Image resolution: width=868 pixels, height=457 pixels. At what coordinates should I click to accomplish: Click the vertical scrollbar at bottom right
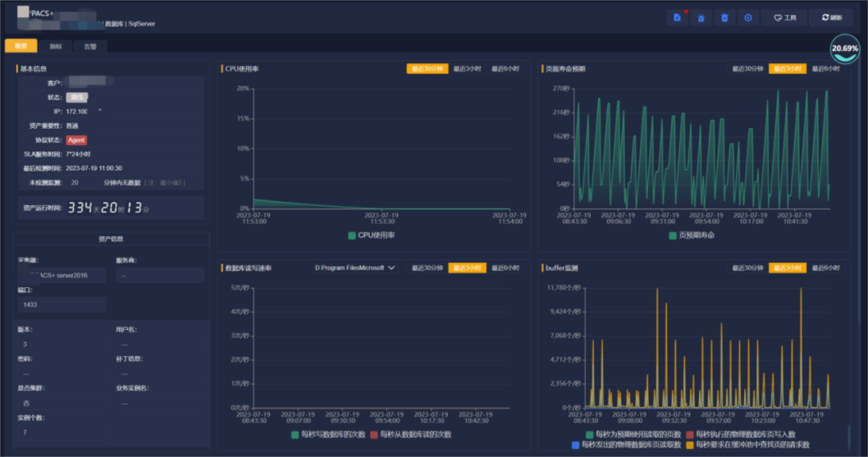pos(849,437)
